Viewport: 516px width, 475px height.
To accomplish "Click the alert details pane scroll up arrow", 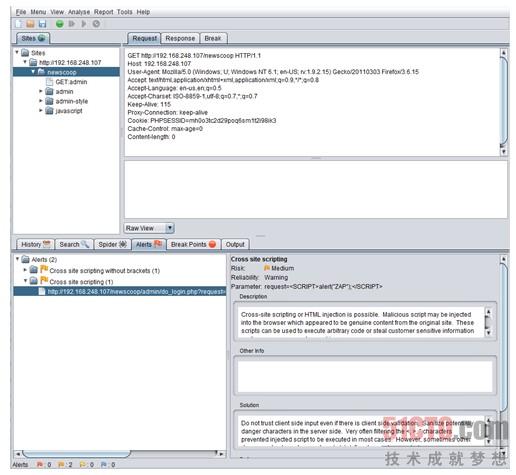I will coord(504,259).
